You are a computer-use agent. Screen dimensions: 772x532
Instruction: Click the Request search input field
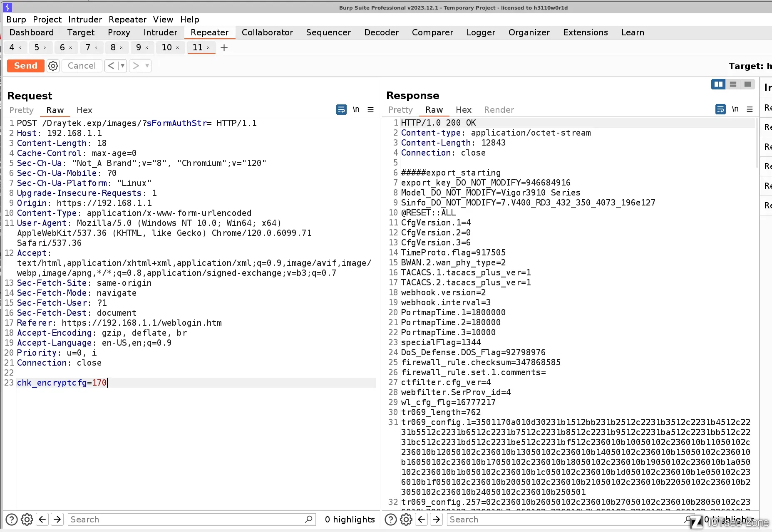click(187, 520)
